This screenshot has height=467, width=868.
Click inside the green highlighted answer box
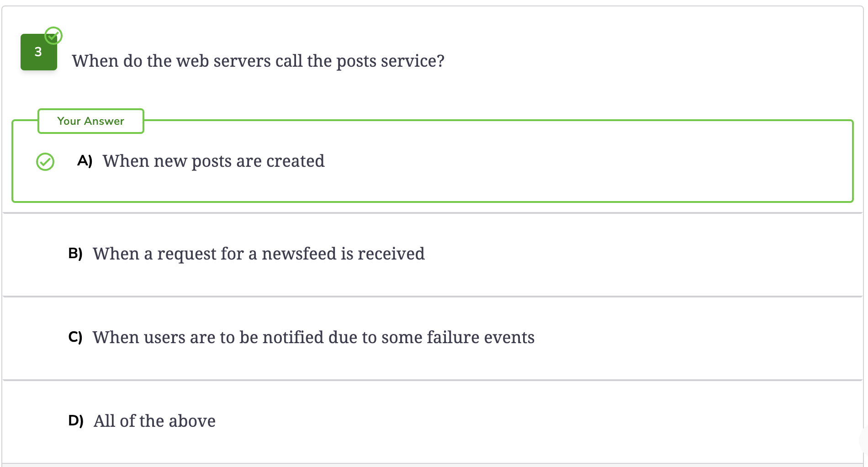[432, 161]
